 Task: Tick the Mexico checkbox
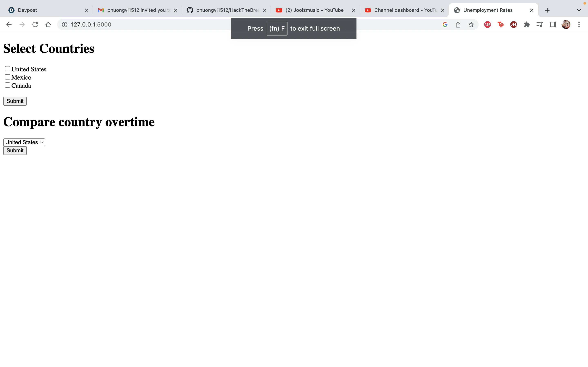tap(8, 77)
